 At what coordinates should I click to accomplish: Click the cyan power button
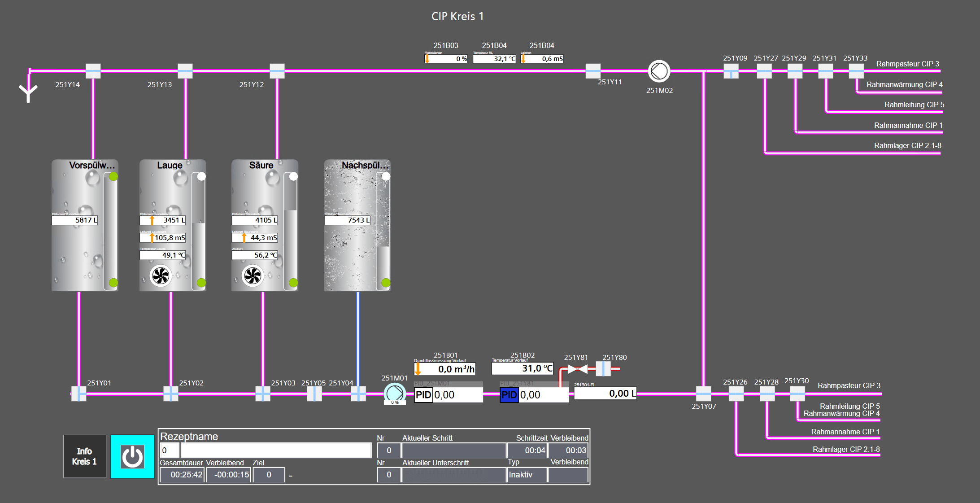coord(132,456)
